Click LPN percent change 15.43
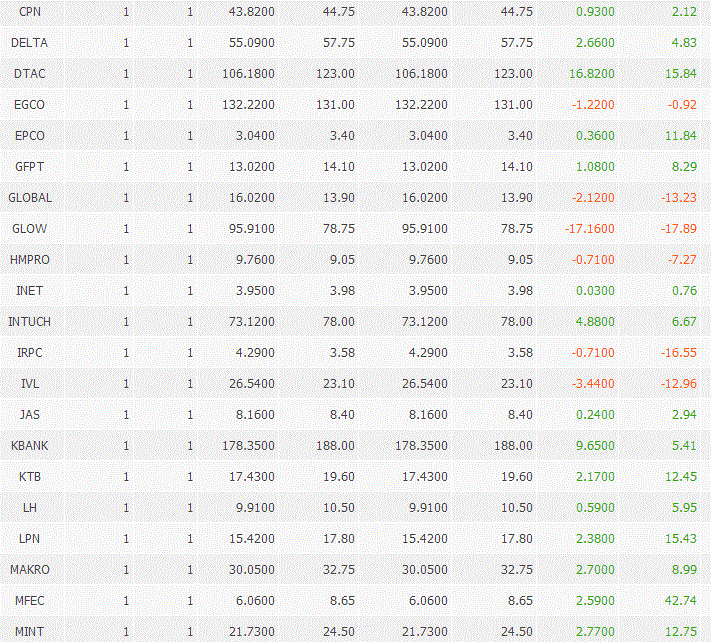The image size is (711, 642). (681, 539)
